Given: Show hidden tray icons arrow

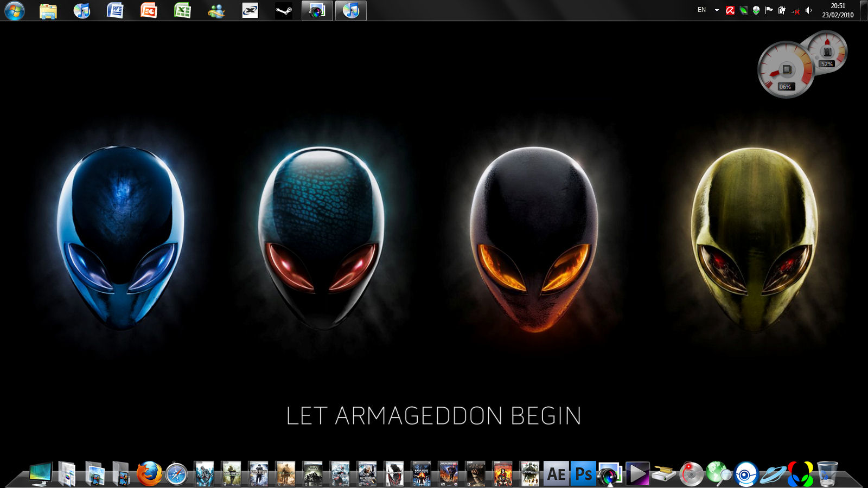Looking at the screenshot, I should [717, 10].
